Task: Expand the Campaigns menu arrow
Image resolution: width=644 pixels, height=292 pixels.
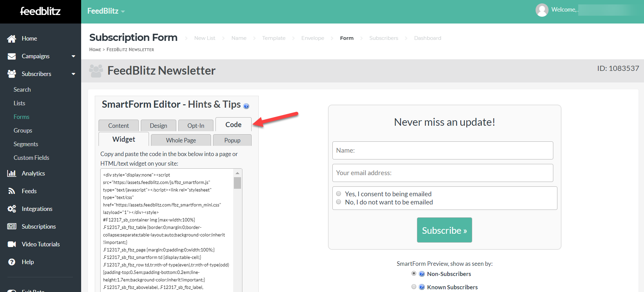Action: pos(73,56)
